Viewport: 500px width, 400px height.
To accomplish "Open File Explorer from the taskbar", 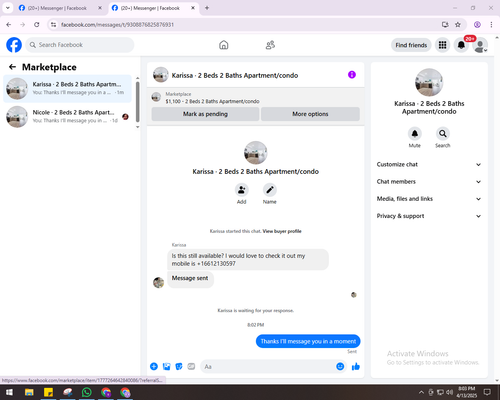I will 29,392.
